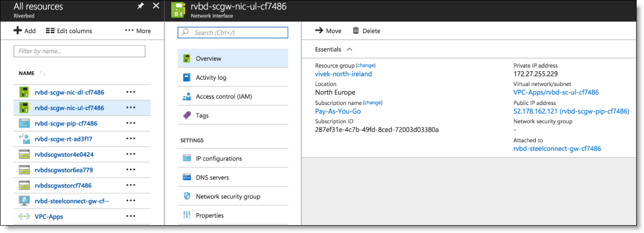
Task: Open ellipsis menu for VPC-Apps
Action: (131, 216)
